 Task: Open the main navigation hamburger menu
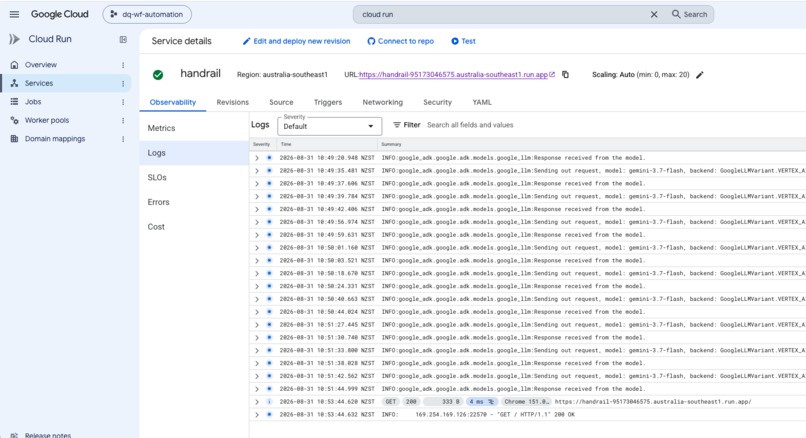click(14, 14)
